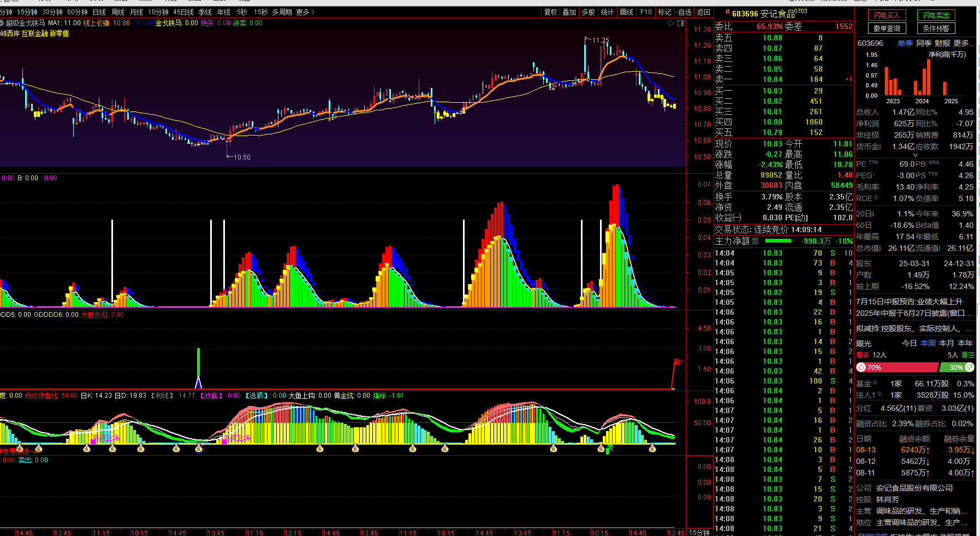Open the 拟减持:控股股东 announcement
This screenshot has width=980, height=536.
914,328
